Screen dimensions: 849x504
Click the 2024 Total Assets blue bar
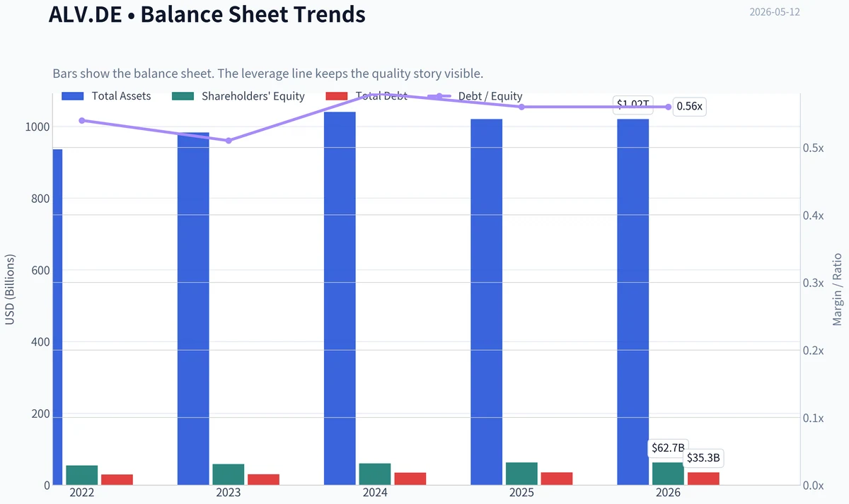tap(340, 298)
